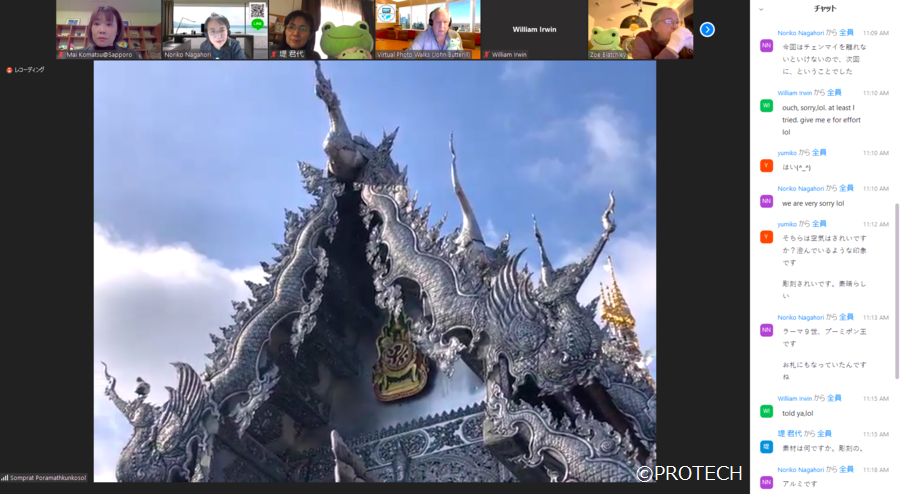Click the QR code in Noriko's video tile
The width and height of the screenshot is (900, 494).
[x=258, y=10]
